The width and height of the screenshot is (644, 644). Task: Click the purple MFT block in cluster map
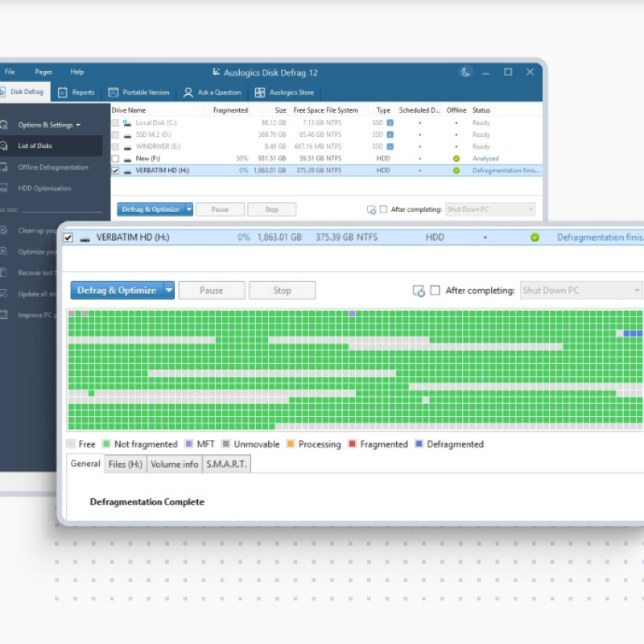pos(352,313)
